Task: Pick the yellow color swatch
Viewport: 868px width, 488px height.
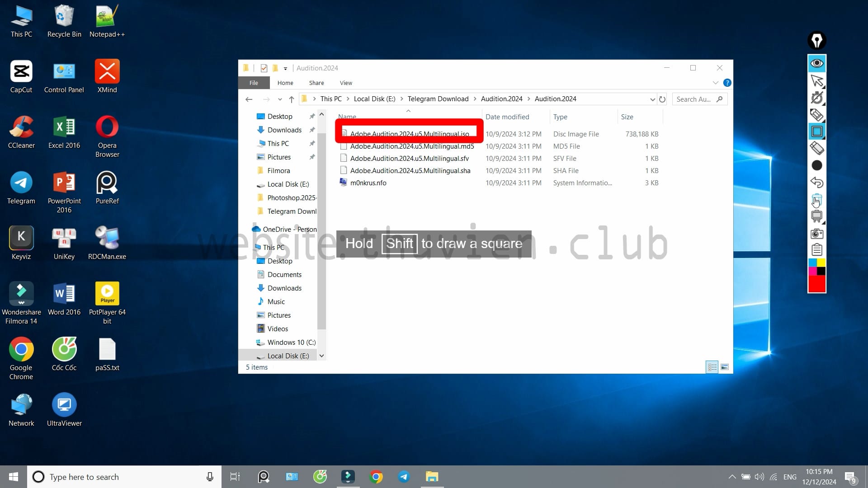Action: [x=821, y=263]
